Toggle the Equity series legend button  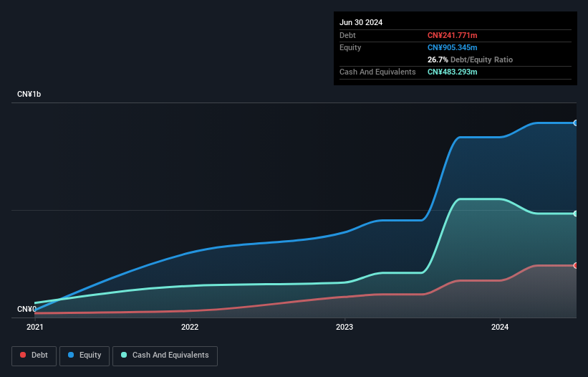[x=85, y=355]
